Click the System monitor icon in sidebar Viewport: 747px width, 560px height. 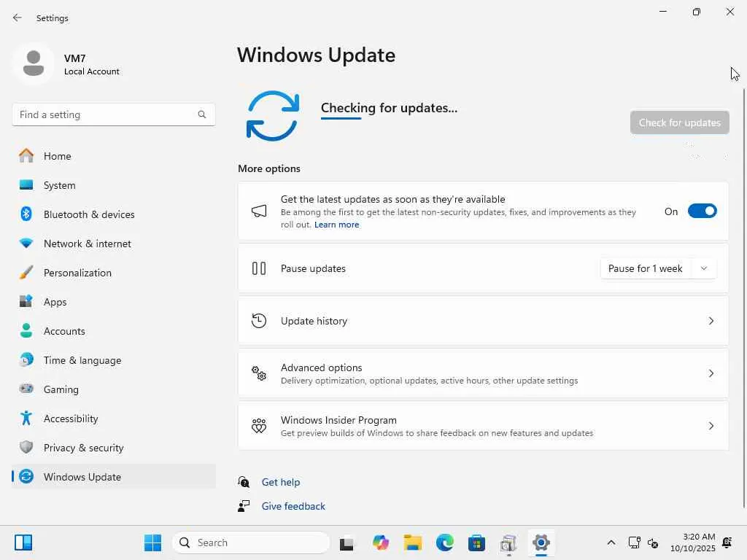coord(26,184)
